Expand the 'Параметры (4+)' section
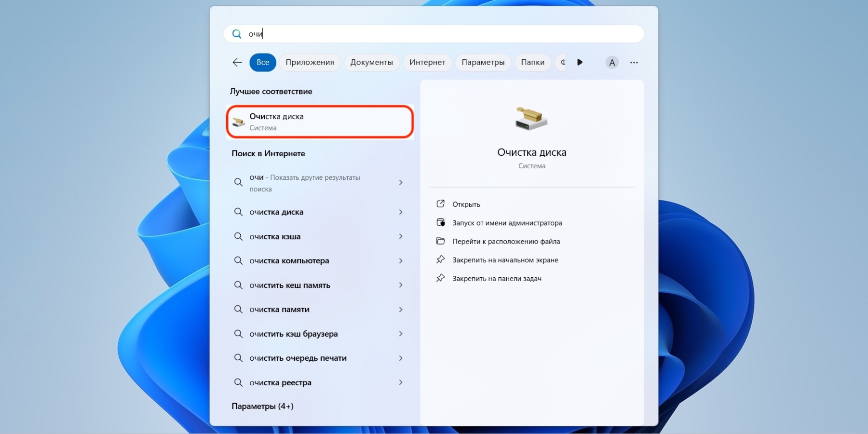The height and width of the screenshot is (434, 868). tap(262, 406)
